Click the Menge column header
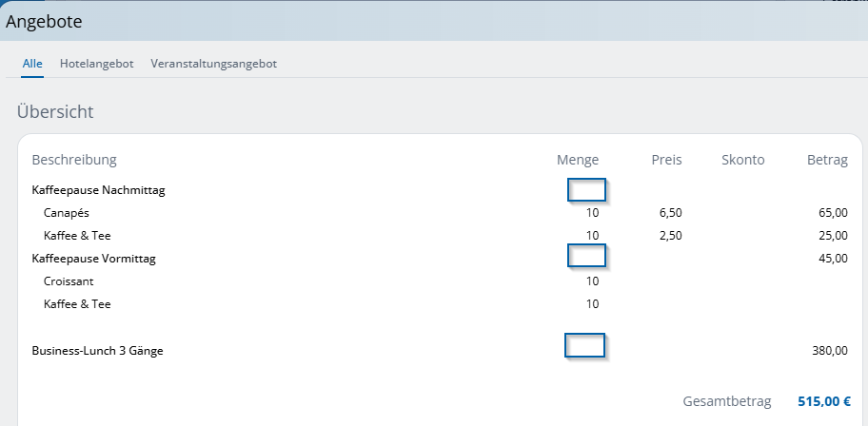Screen dimensions: 868x426 (578, 160)
